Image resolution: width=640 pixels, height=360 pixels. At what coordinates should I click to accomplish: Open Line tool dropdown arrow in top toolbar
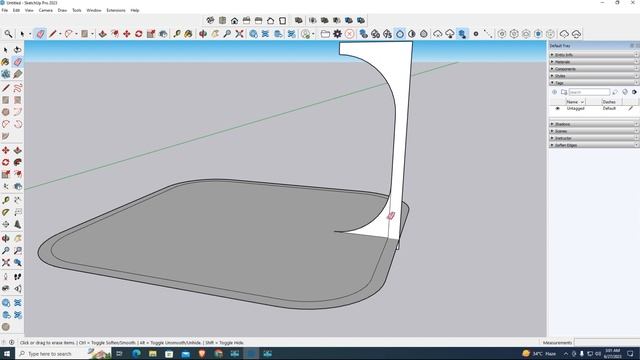60,34
